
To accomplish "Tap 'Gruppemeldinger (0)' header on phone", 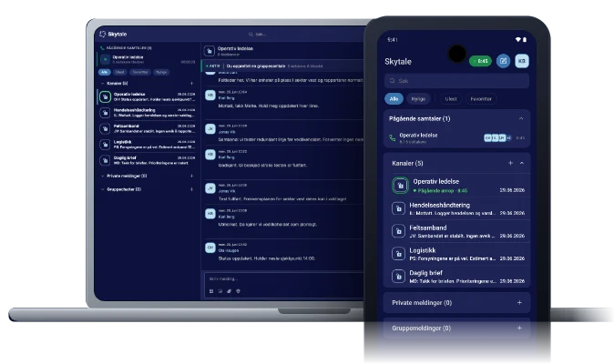I will [421, 328].
